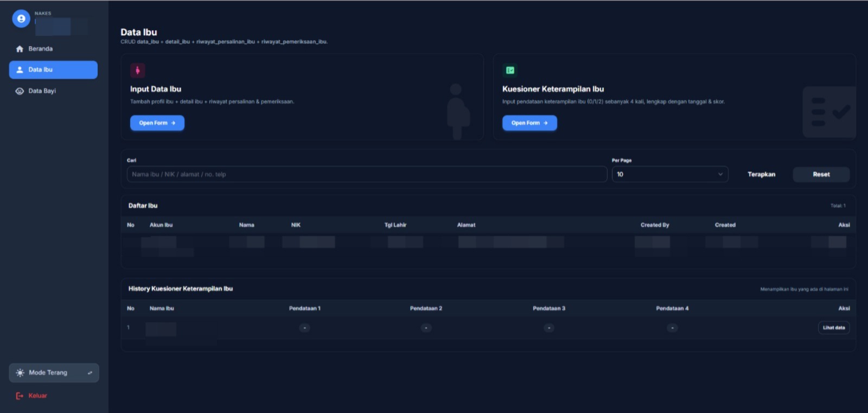The image size is (868, 413).
Task: Open Form for Kuesioner Keterampilan Ibu
Action: (529, 123)
